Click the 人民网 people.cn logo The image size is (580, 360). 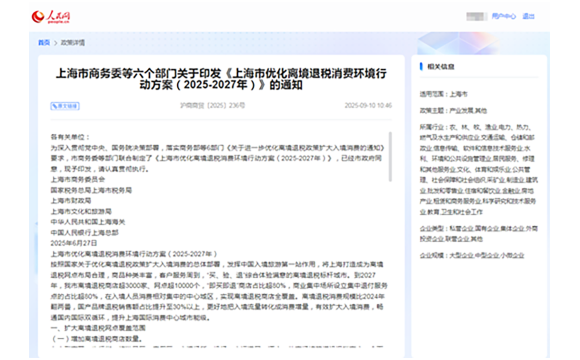point(51,17)
